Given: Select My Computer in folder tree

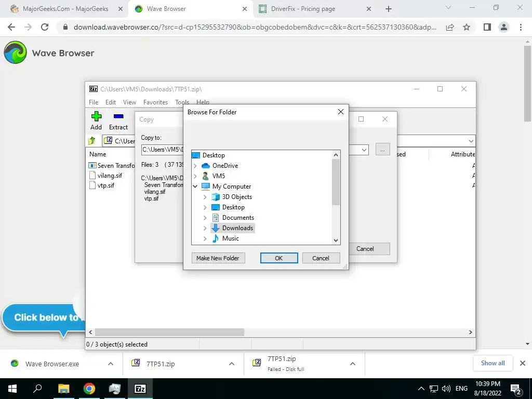Looking at the screenshot, I should click(x=231, y=187).
